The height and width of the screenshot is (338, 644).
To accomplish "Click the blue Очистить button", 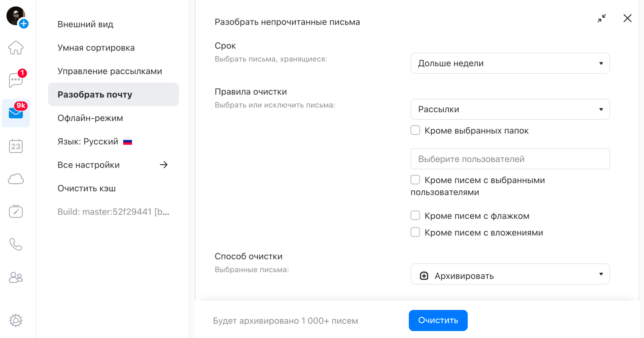I will click(x=438, y=320).
